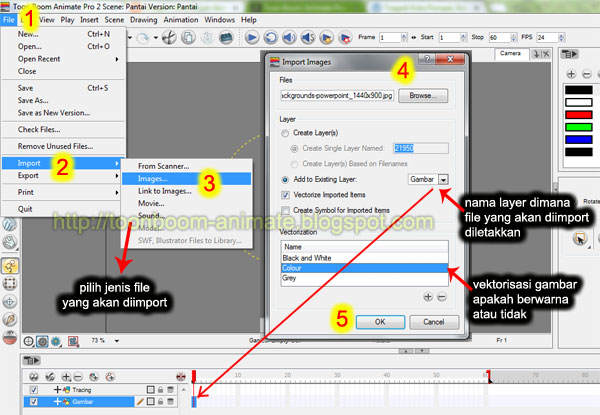Choose Movie... in Import submenu

186,203
